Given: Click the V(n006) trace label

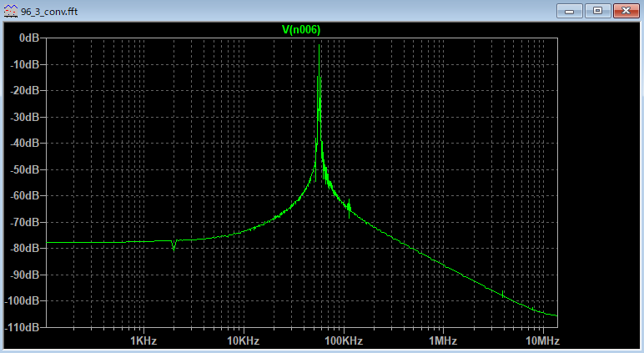Looking at the screenshot, I should pos(301,29).
